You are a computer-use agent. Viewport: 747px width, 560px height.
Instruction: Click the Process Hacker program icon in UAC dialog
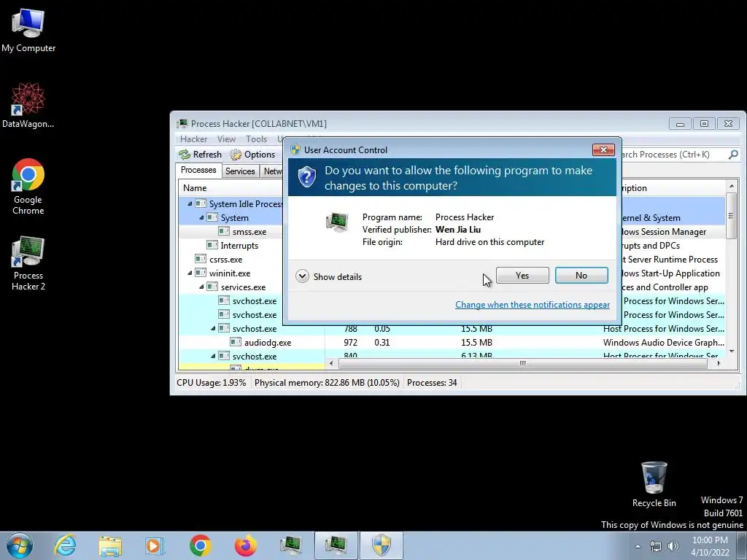click(337, 222)
